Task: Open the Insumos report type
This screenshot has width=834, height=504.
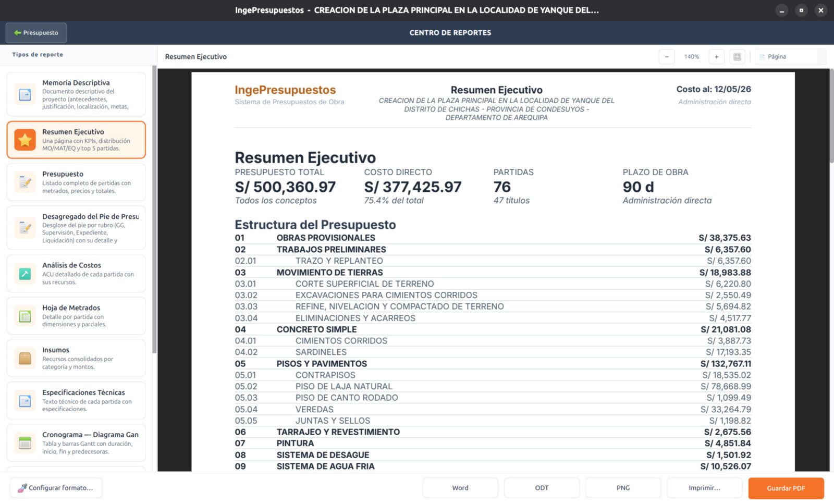Action: click(x=76, y=358)
